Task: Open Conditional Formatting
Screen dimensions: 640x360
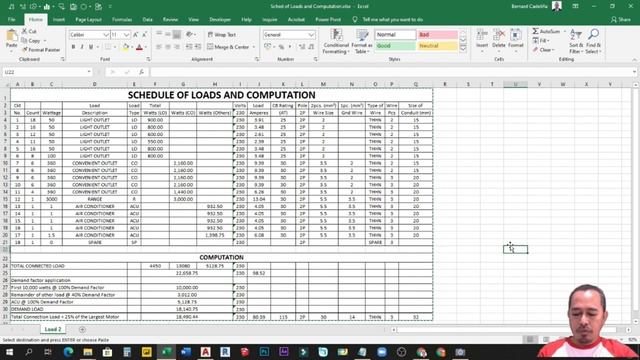Action: click(x=336, y=42)
